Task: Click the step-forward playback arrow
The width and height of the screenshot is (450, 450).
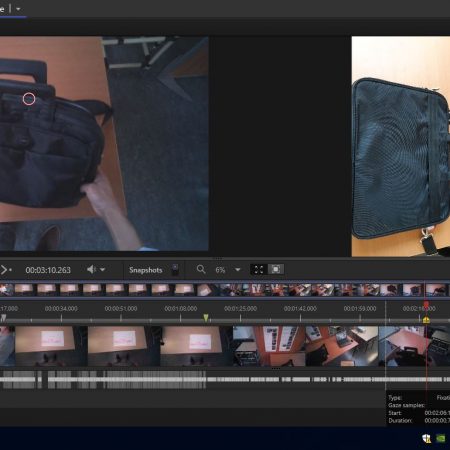Action: click(5, 270)
